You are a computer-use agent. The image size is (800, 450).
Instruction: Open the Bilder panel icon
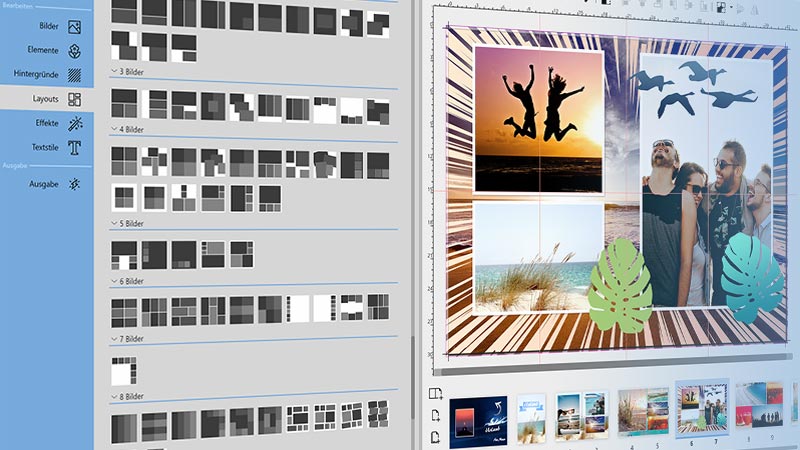pyautogui.click(x=74, y=27)
